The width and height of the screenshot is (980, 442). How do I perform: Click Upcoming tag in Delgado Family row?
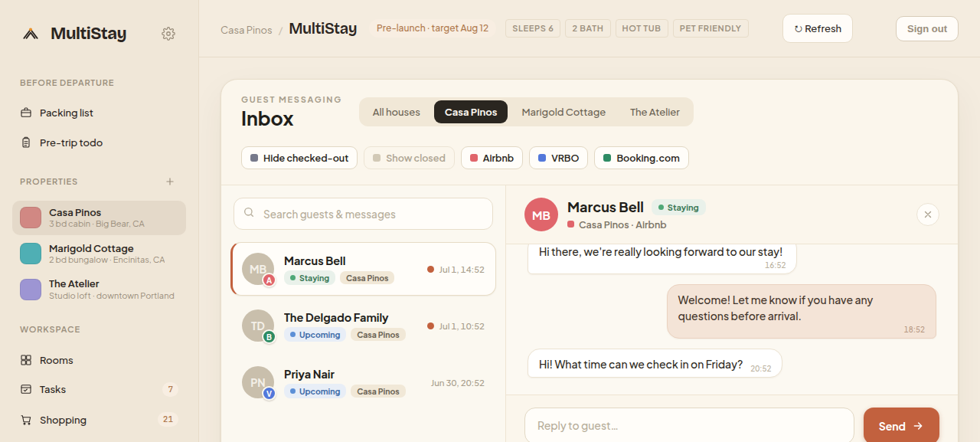315,335
